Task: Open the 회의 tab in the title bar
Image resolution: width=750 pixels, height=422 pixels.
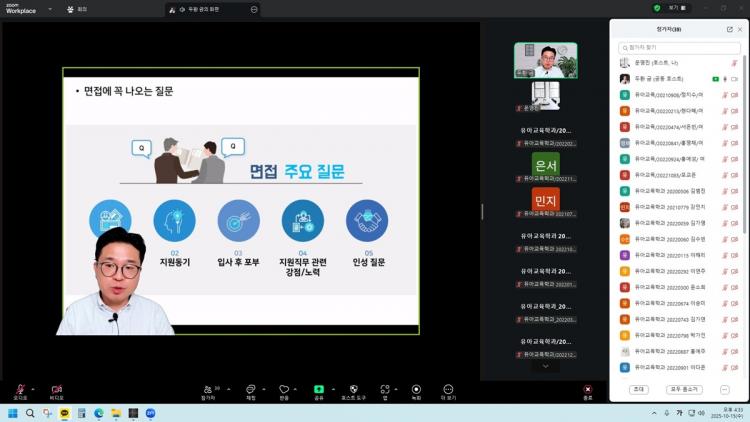Action: tap(76, 9)
